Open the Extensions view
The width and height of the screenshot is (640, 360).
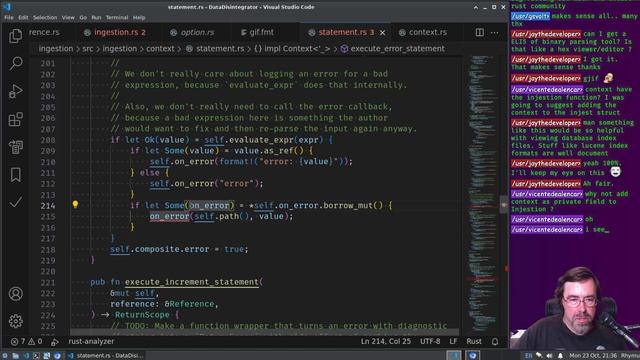(x=16, y=119)
